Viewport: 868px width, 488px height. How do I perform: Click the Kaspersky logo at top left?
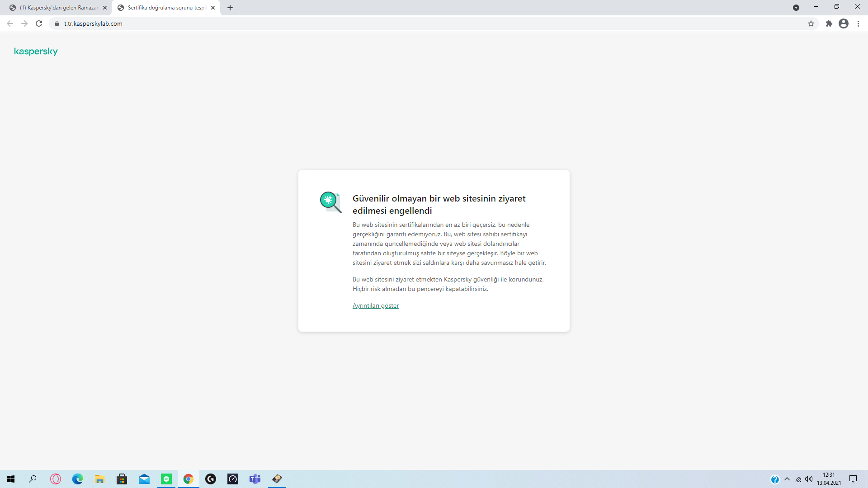(x=36, y=52)
